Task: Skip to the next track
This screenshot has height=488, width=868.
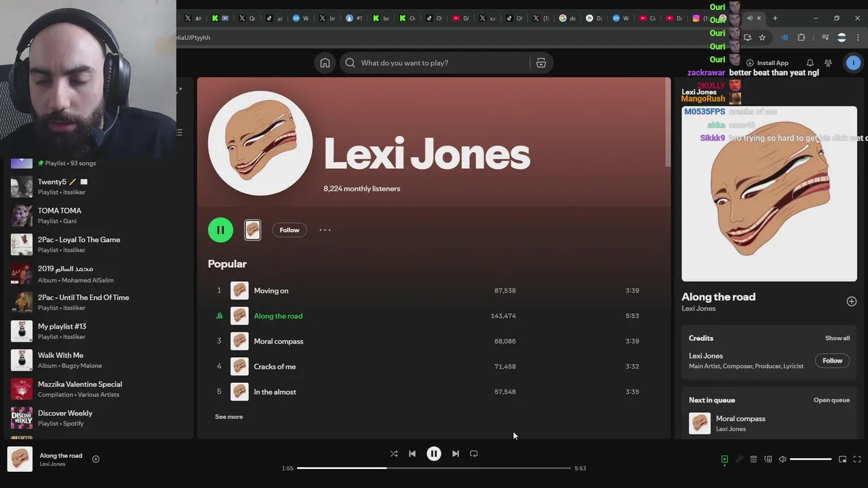Action: [456, 453]
